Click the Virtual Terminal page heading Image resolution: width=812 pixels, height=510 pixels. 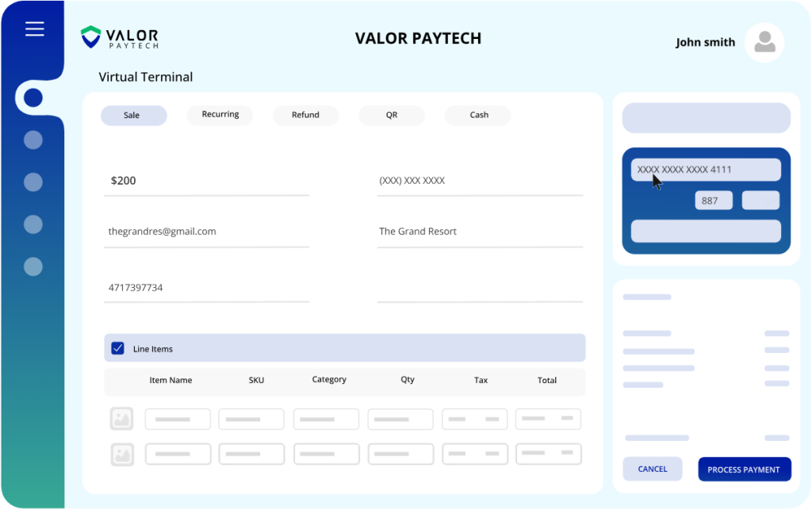[x=146, y=77]
